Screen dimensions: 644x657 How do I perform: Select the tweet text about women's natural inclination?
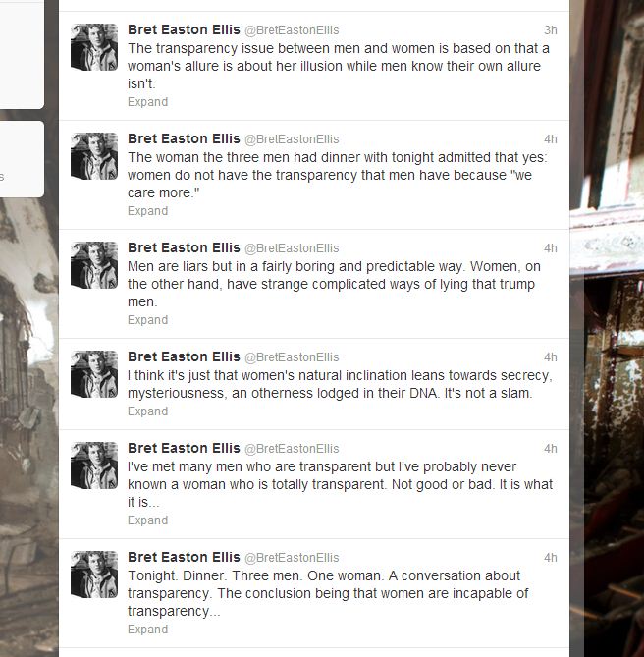point(340,384)
